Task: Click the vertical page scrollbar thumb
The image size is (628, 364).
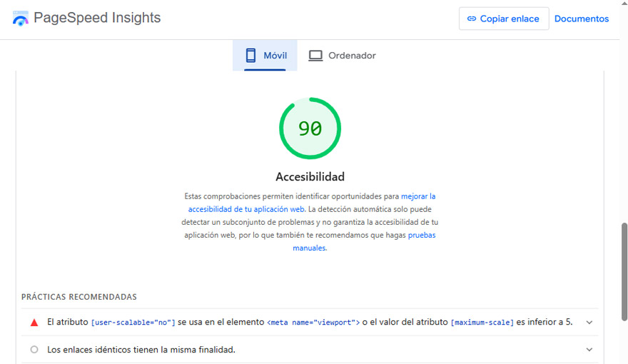Action: coord(624,271)
